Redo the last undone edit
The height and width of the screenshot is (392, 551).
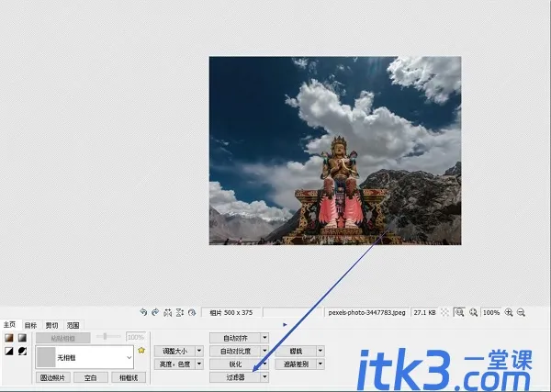coord(155,312)
